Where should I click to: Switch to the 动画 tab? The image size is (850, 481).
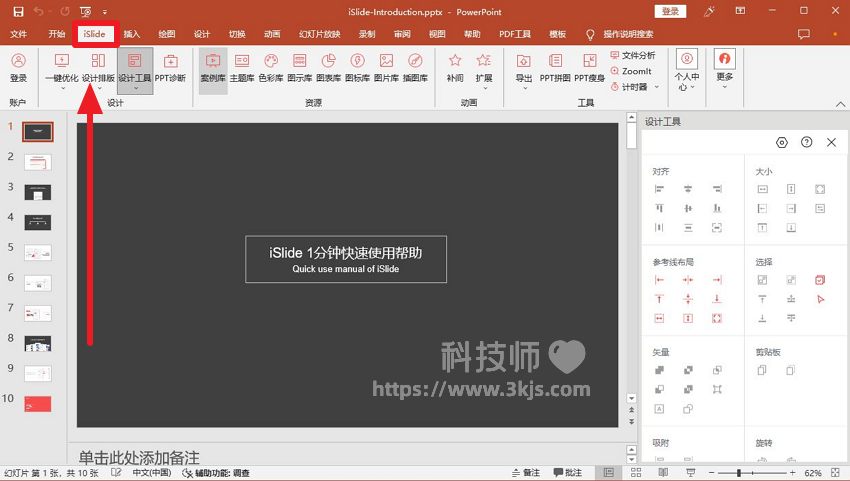click(x=272, y=34)
